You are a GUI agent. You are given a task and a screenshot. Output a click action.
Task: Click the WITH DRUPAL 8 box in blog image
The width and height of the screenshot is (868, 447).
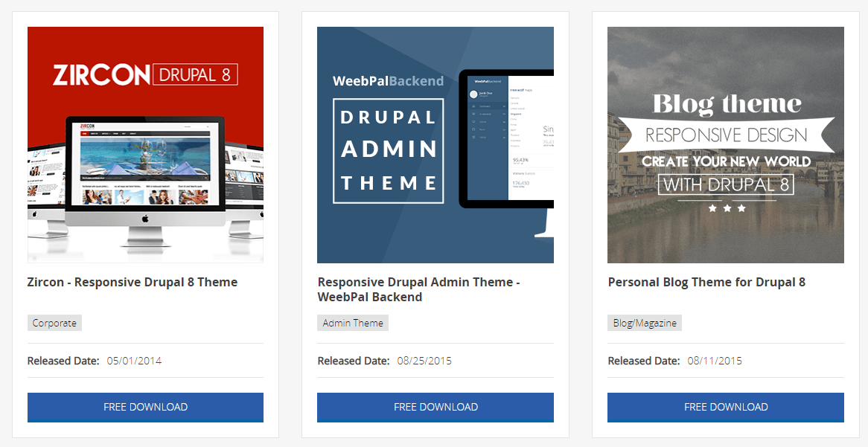pyautogui.click(x=726, y=184)
